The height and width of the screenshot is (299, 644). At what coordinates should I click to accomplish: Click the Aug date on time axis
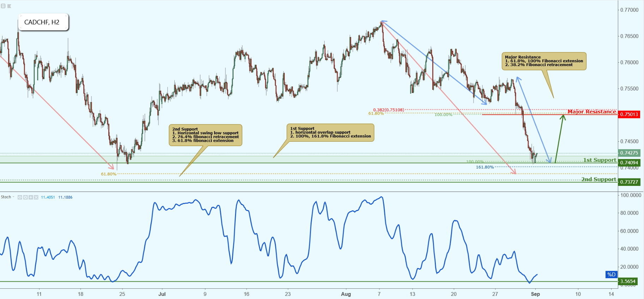(346, 294)
